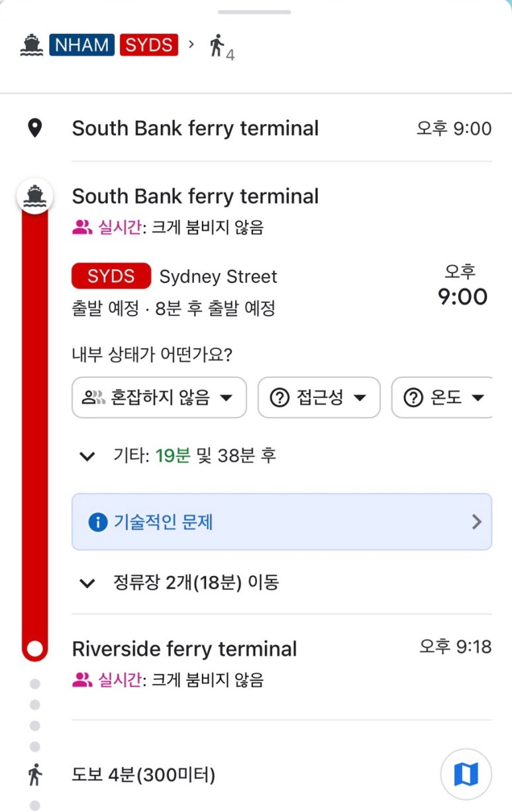Viewport: 512px width, 812px height.
Task: Open the 기술적인 문제 alert banner
Action: point(282,522)
